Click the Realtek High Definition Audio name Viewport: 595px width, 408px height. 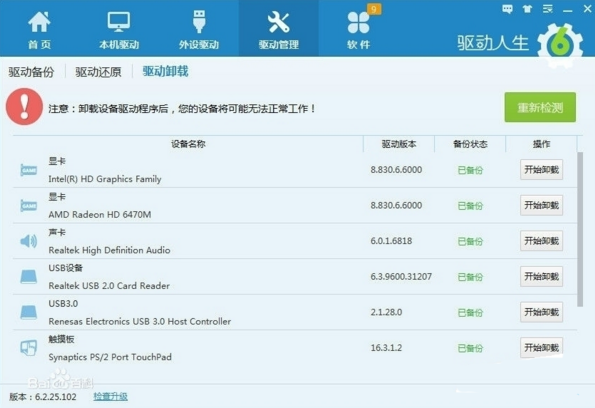click(109, 250)
